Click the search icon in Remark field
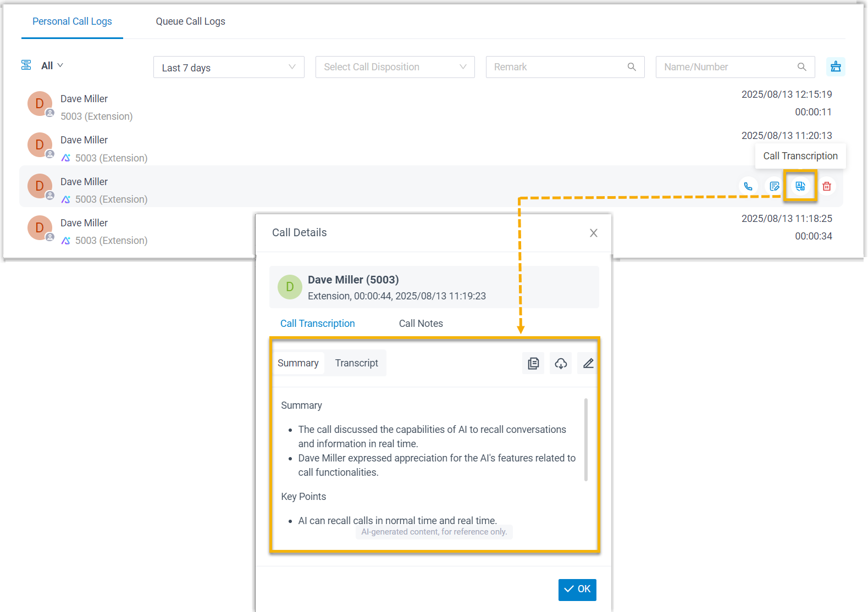Viewport: 868px width, 612px height. [x=632, y=67]
